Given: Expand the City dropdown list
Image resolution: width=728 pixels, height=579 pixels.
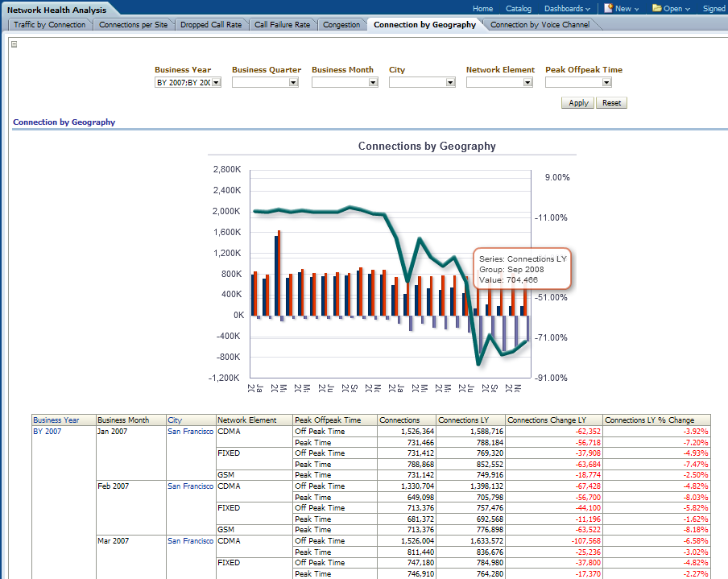Looking at the screenshot, I should 450,82.
